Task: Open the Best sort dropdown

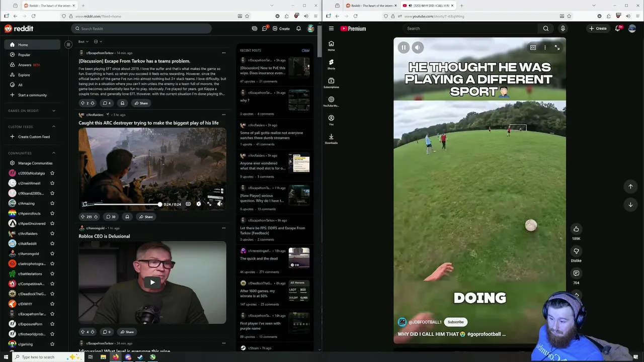Action: pyautogui.click(x=84, y=42)
